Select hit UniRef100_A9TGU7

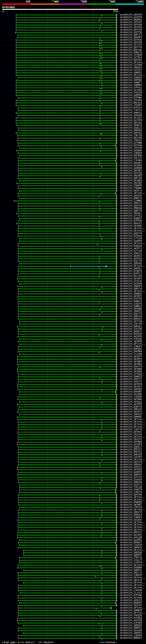coord(131,22)
